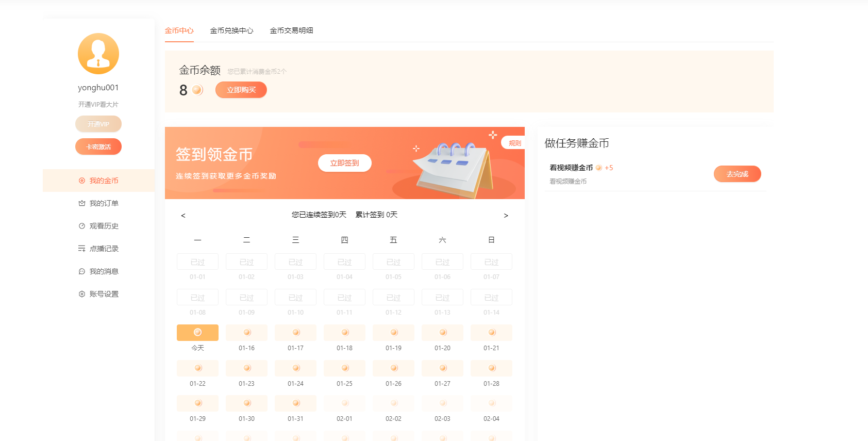Click the calendar illustration on the banner

pyautogui.click(x=454, y=170)
